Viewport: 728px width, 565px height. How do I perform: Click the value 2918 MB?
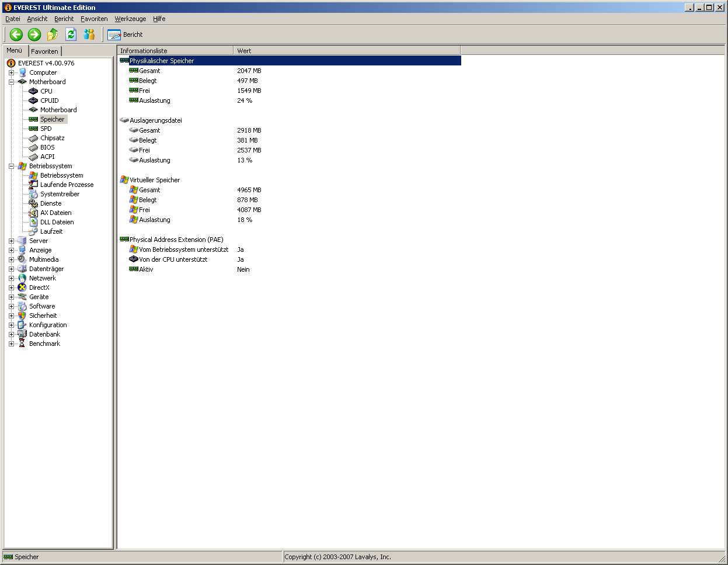249,130
